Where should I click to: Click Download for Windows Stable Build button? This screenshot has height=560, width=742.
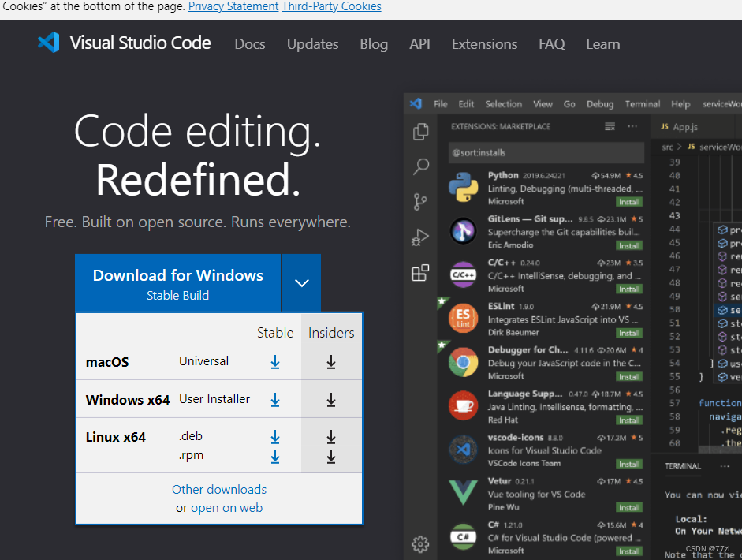[178, 282]
